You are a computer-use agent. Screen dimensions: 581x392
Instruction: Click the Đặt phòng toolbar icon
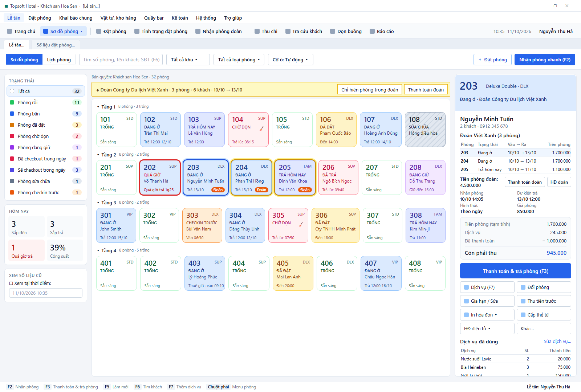(99, 31)
